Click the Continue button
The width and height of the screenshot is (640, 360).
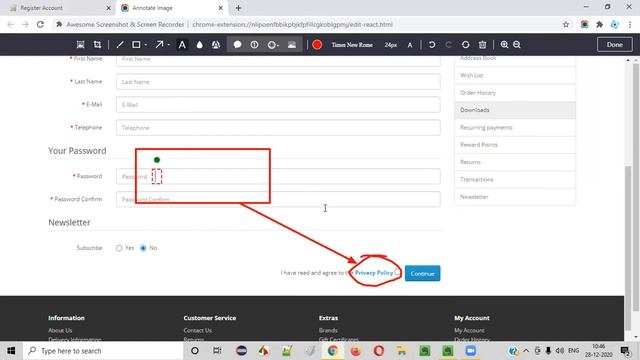pos(422,273)
